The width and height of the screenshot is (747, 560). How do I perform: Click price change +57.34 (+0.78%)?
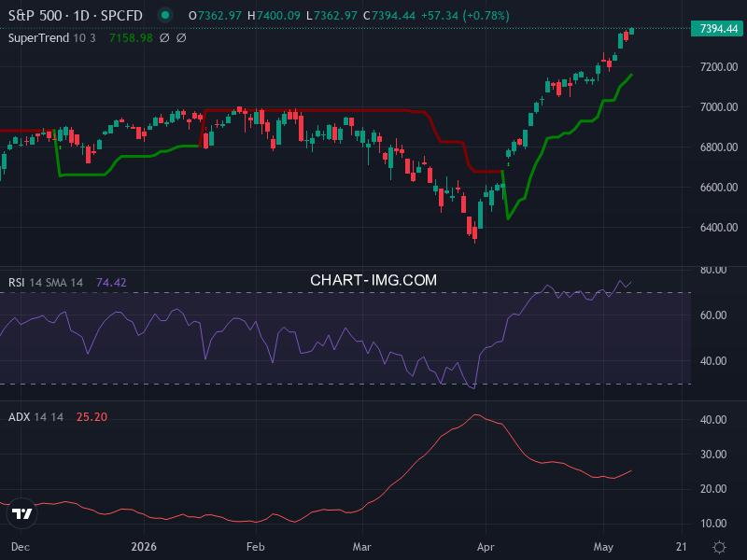point(465,16)
